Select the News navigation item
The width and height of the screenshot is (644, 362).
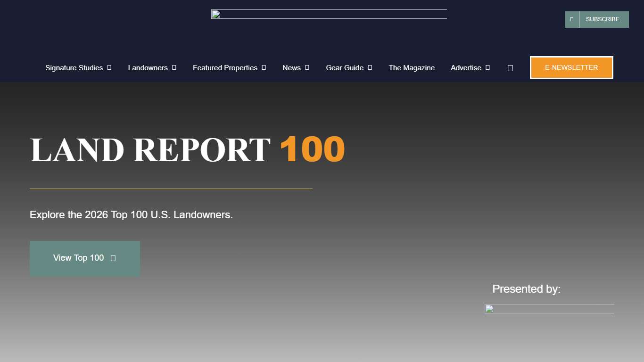point(291,67)
